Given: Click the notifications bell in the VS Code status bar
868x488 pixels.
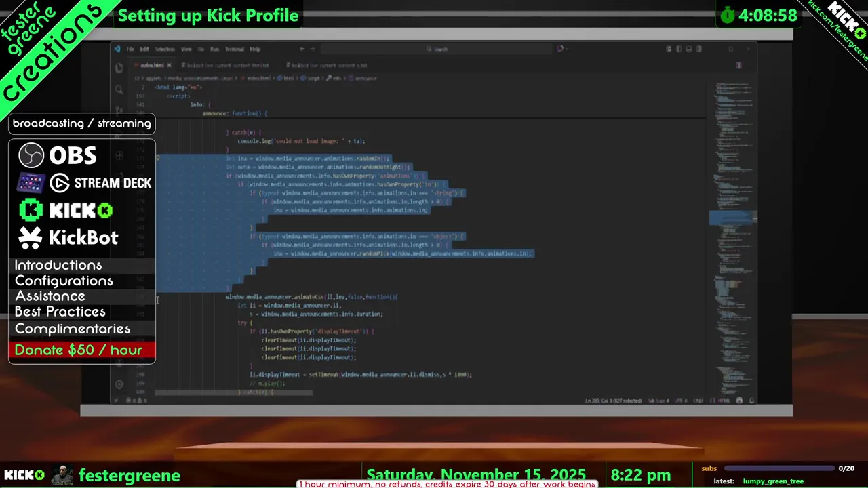Looking at the screenshot, I should [x=751, y=401].
